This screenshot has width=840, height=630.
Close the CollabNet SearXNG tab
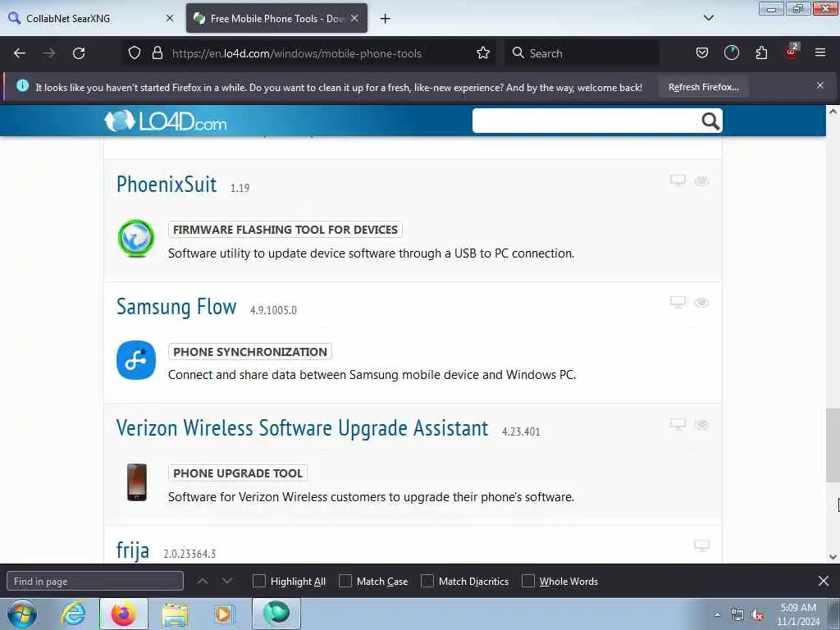coord(170,18)
